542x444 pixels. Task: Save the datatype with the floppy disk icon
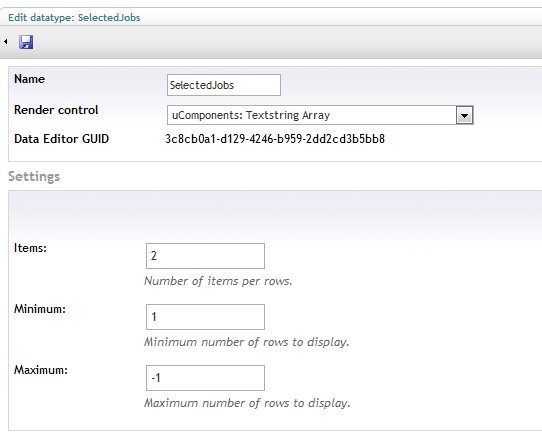point(26,42)
